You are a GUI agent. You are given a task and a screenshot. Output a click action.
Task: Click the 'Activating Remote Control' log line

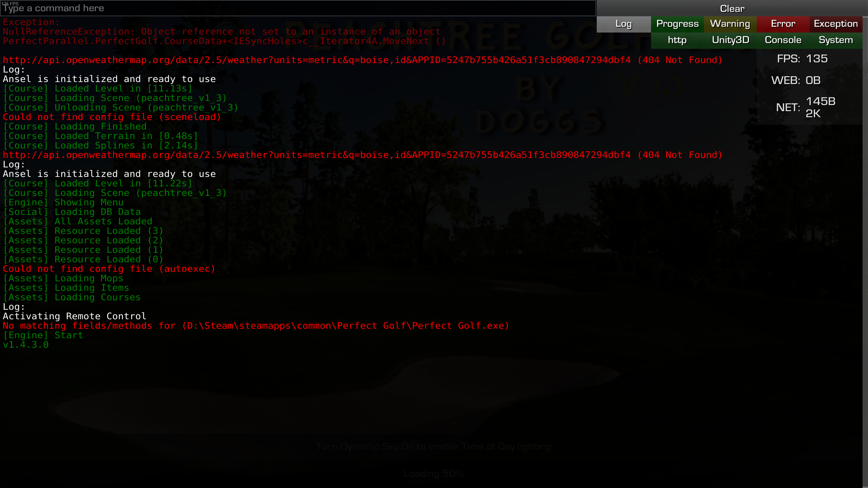[75, 316]
